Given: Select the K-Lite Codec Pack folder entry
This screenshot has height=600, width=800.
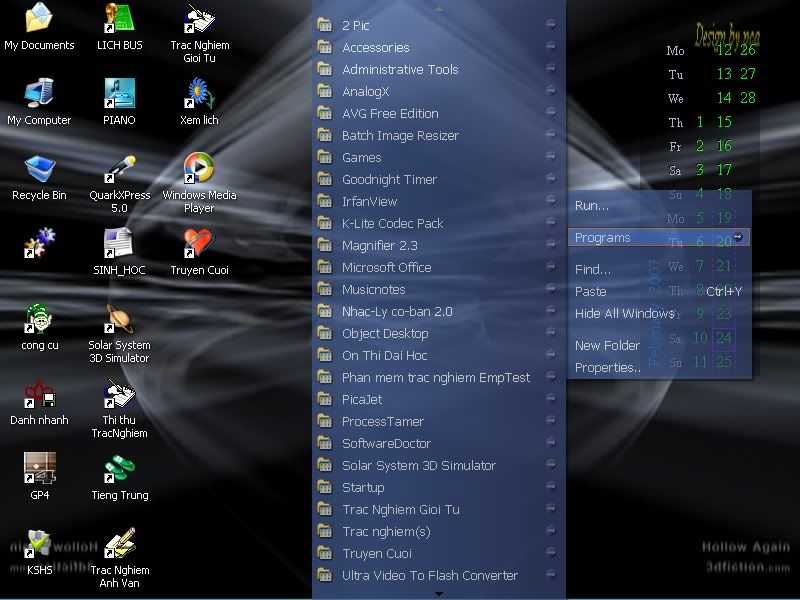Looking at the screenshot, I should pyautogui.click(x=392, y=224).
